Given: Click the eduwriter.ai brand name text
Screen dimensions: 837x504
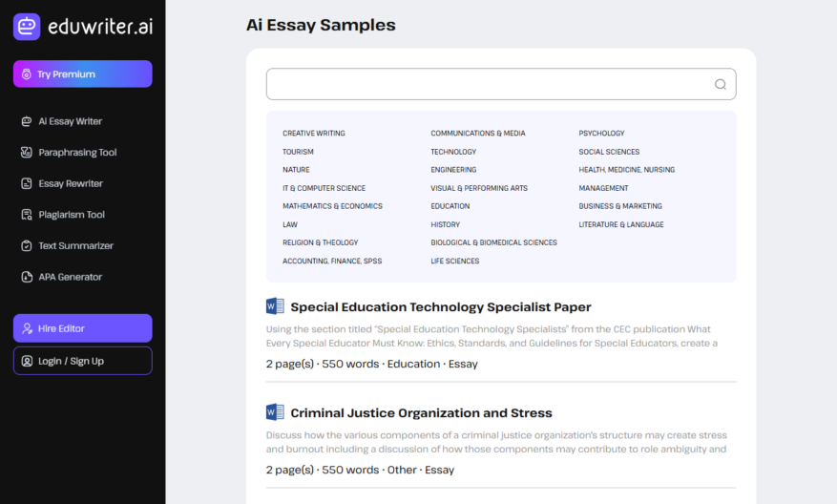Looking at the screenshot, I should (100, 26).
